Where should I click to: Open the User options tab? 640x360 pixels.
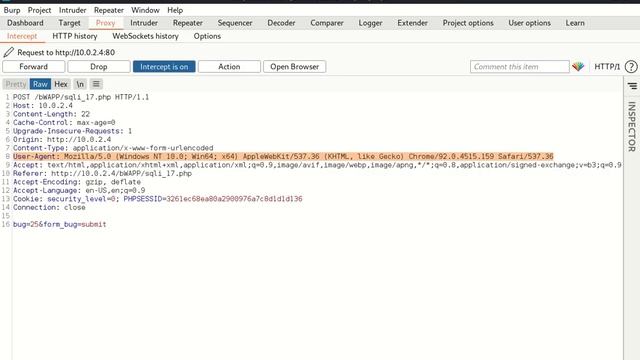click(529, 23)
